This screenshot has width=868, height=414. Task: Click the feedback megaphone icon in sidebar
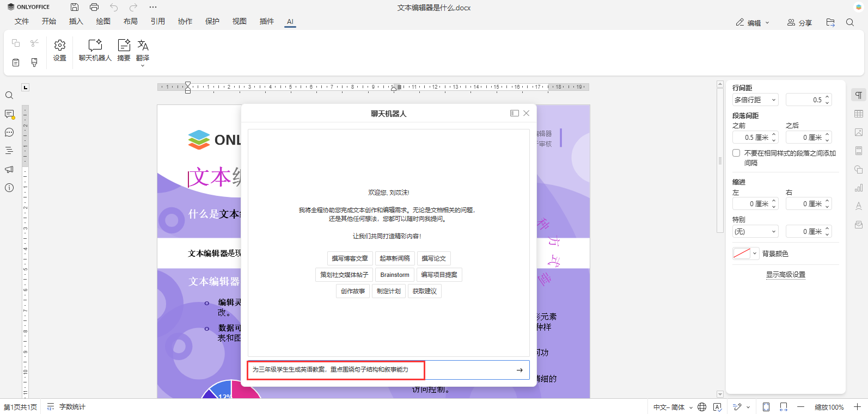tap(9, 169)
